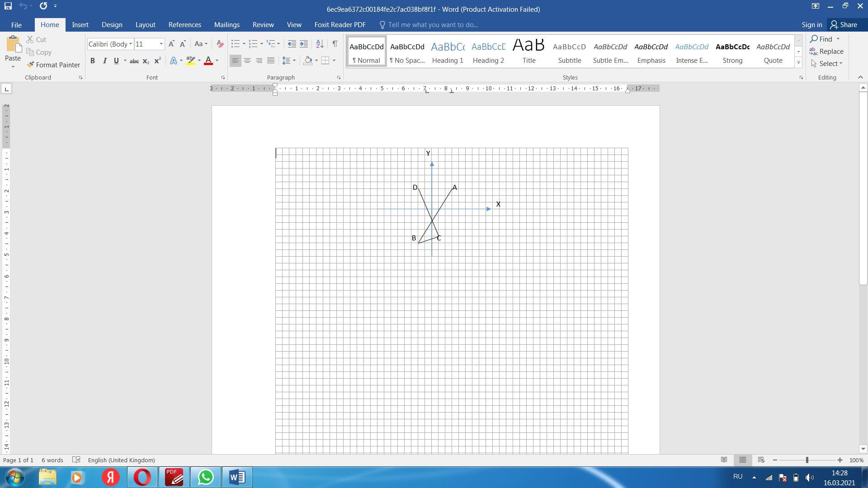
Task: Toggle Show paragraph marks pilcrow
Action: pyautogui.click(x=335, y=44)
